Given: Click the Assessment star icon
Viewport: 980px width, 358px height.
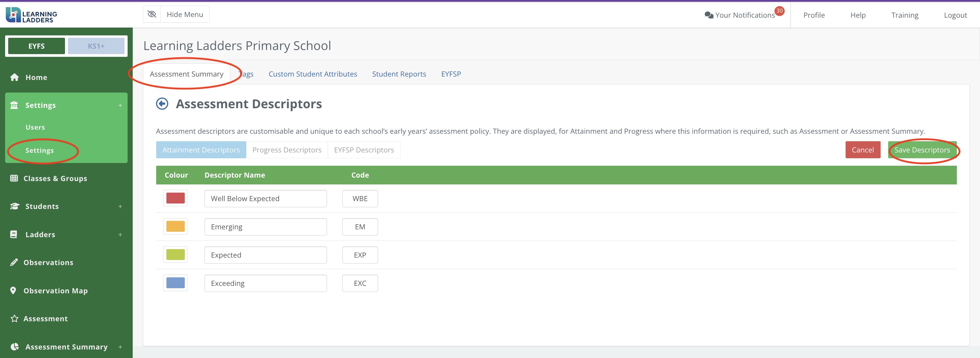Looking at the screenshot, I should point(14,319).
